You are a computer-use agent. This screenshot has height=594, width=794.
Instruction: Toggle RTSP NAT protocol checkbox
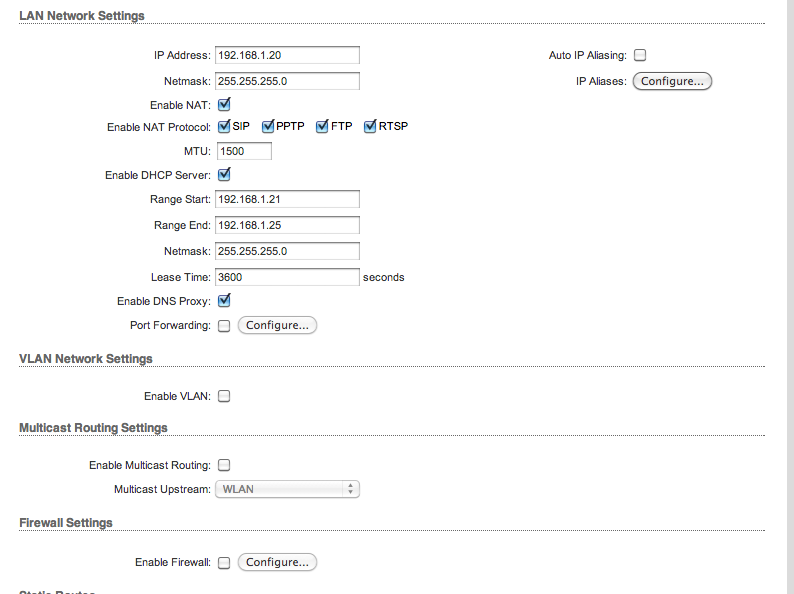[370, 127]
